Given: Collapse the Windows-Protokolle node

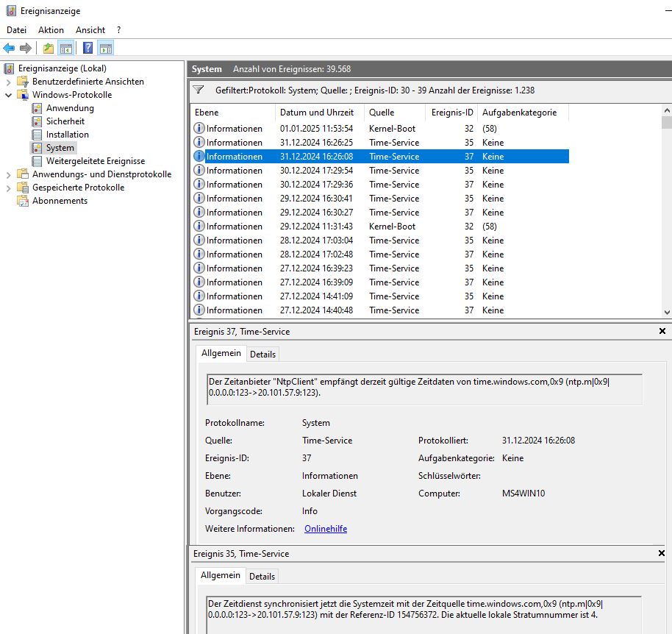Looking at the screenshot, I should point(8,95).
